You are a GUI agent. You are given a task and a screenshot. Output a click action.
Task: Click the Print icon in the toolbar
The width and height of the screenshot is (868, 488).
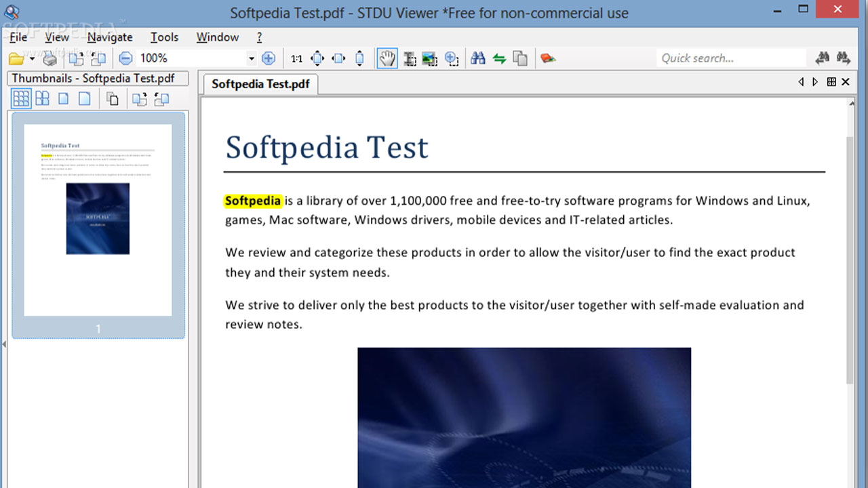(x=50, y=59)
